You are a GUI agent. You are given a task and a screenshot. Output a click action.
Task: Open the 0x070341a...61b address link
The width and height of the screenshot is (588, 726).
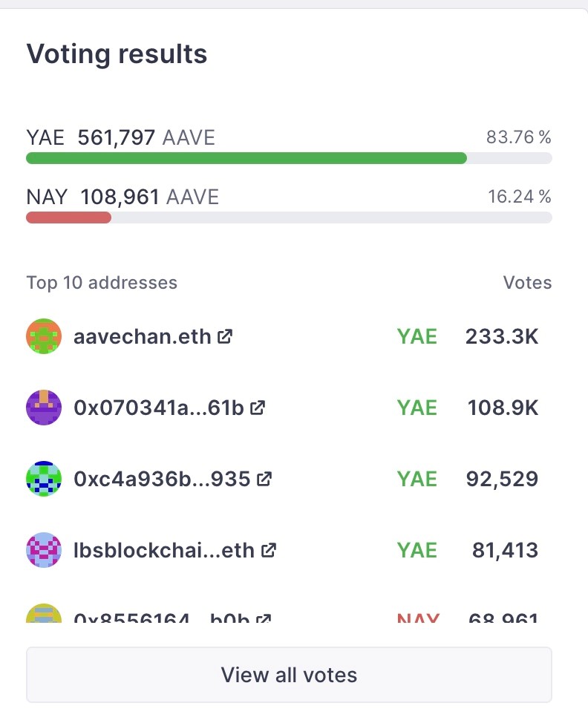[x=158, y=408]
